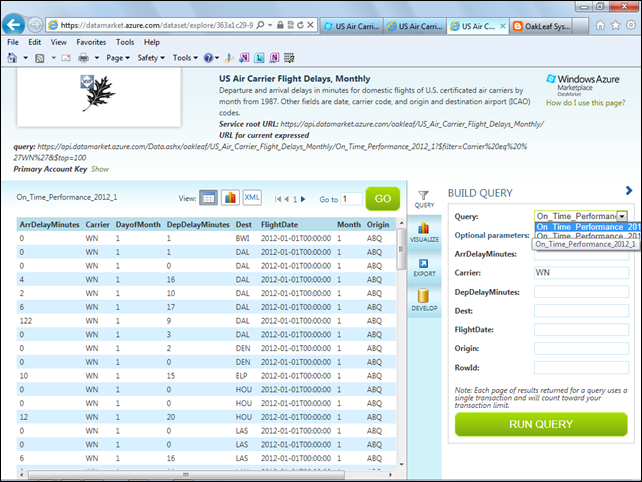The image size is (642, 482).
Task: Click the ArrDelayMinutes column header
Action: (50, 225)
